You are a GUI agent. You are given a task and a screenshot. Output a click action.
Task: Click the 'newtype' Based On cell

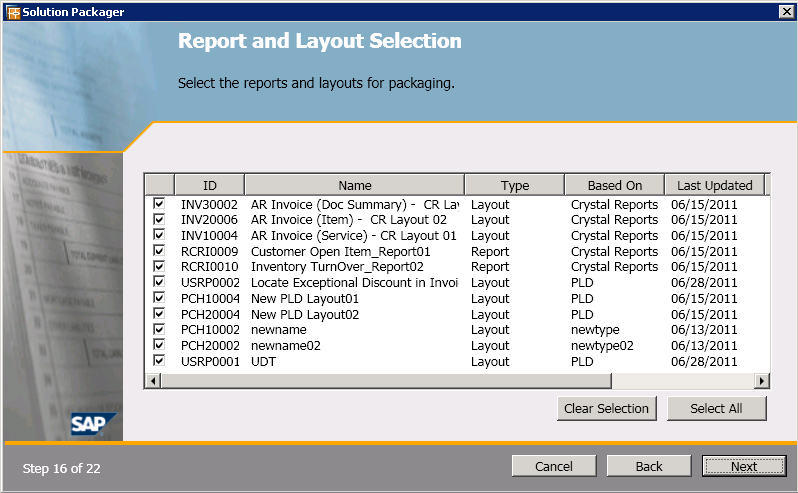coord(595,330)
